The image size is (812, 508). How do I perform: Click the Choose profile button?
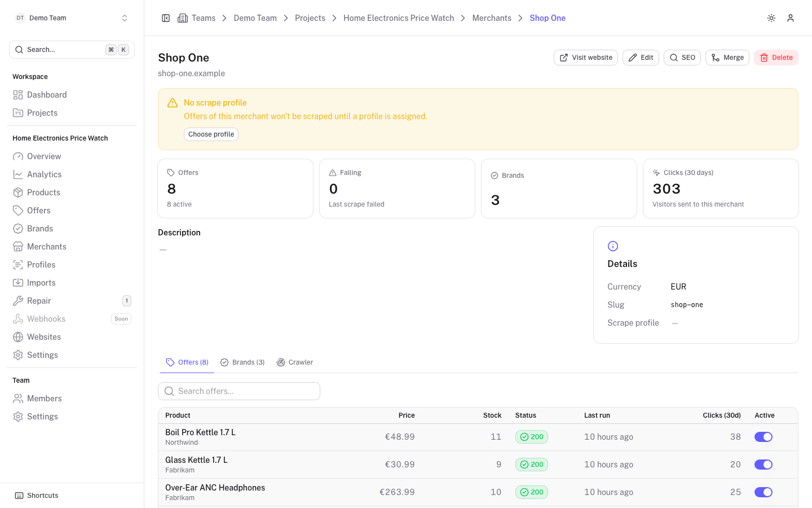pos(211,134)
